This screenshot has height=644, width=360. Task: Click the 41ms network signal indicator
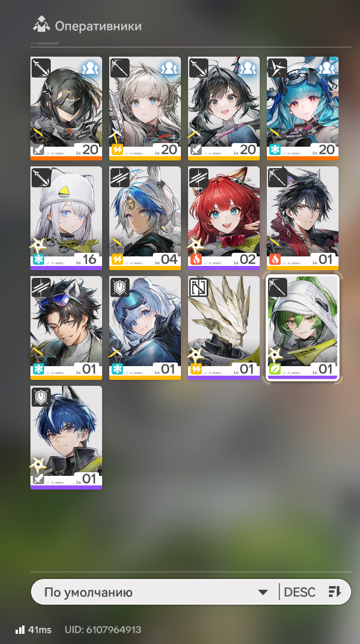(33, 630)
